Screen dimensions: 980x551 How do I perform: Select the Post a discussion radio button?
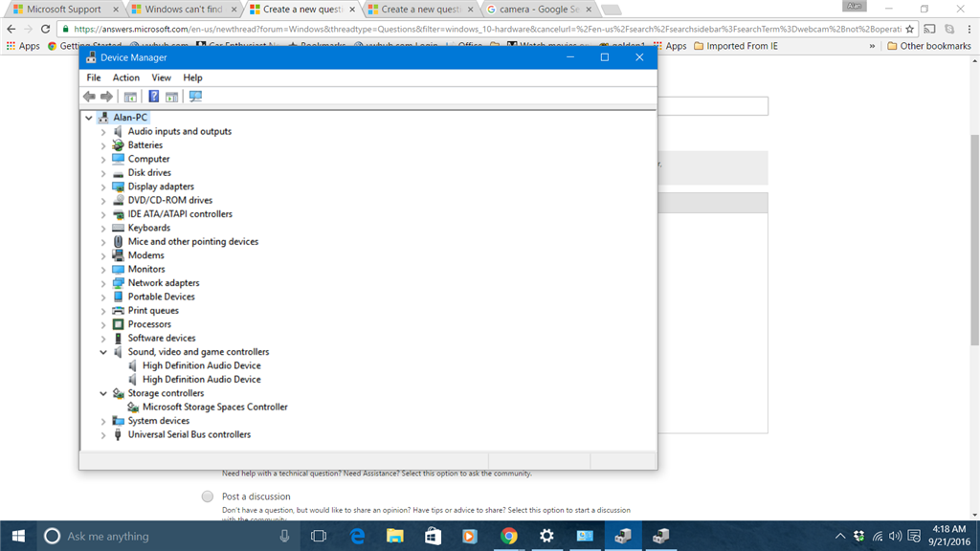[208, 496]
